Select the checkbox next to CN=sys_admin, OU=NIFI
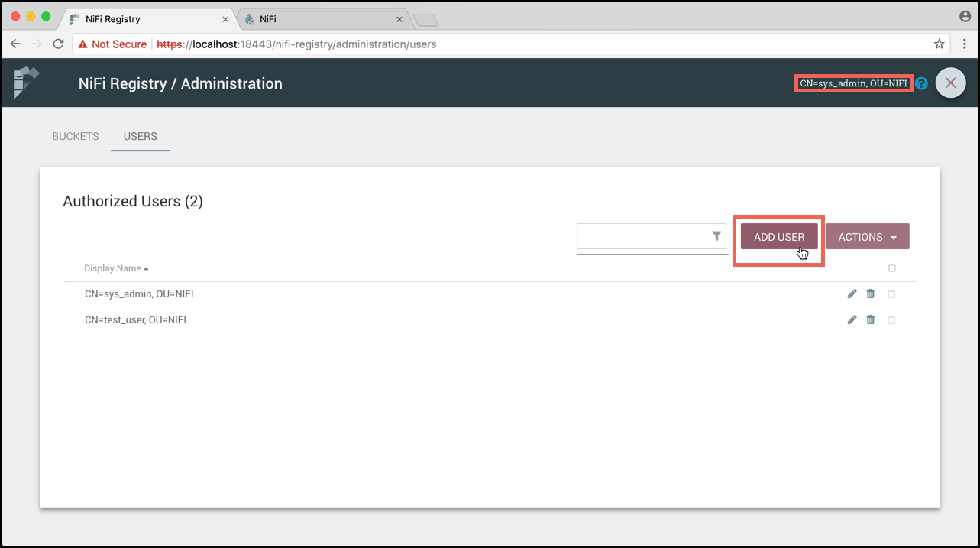This screenshot has width=980, height=548. 891,293
